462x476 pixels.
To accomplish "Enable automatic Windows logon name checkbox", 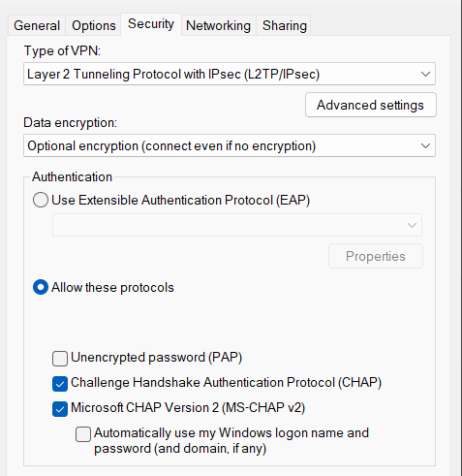I will (83, 434).
